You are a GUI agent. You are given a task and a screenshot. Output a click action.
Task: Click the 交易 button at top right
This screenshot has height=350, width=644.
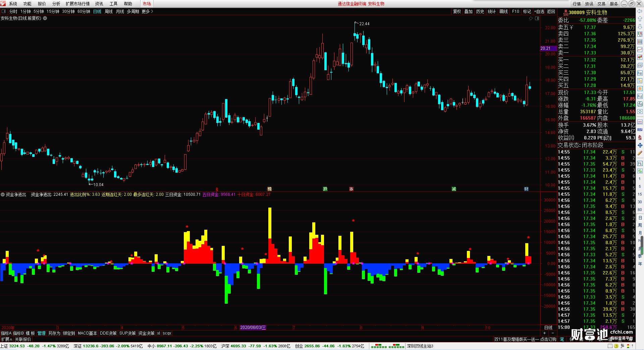(601, 4)
